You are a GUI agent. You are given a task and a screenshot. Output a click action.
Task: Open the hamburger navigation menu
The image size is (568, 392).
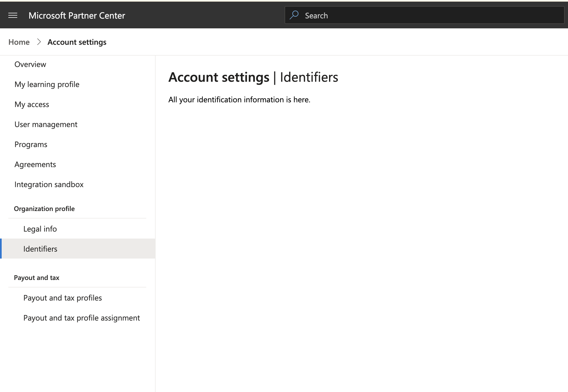tap(13, 16)
